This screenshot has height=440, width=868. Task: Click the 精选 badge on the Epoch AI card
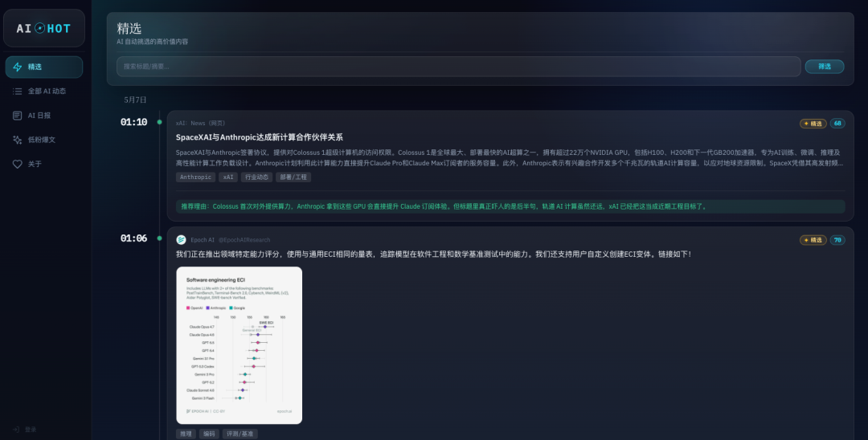(x=813, y=240)
